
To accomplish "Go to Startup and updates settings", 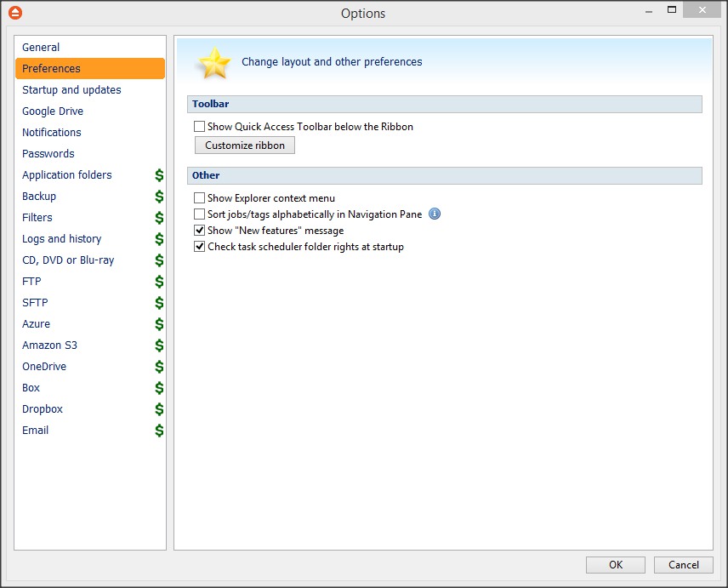I will [90, 89].
